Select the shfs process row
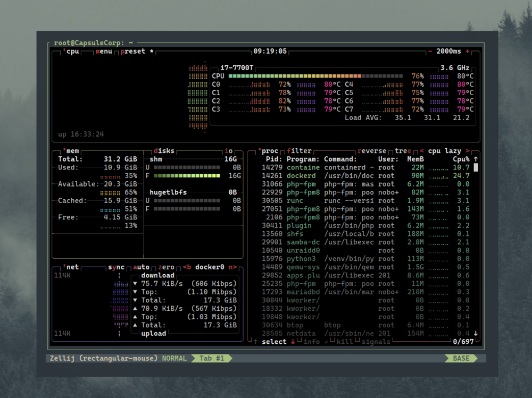Screen dimensions: 532x398 366,234
